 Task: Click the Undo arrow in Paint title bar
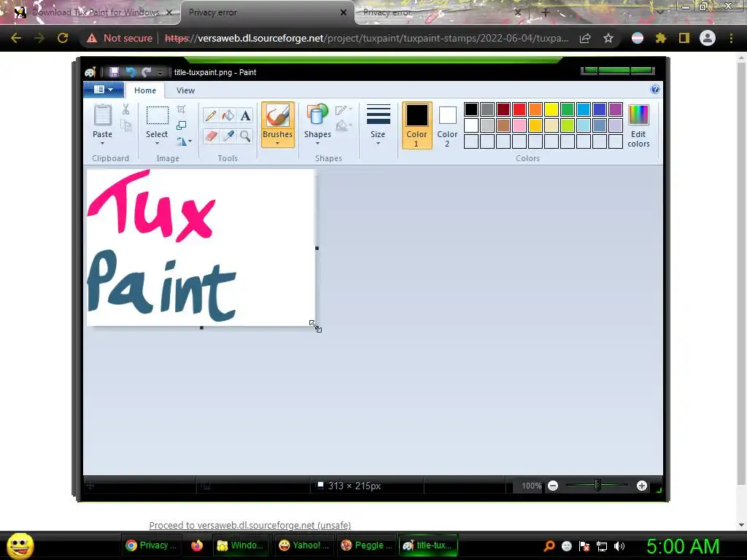(x=131, y=72)
